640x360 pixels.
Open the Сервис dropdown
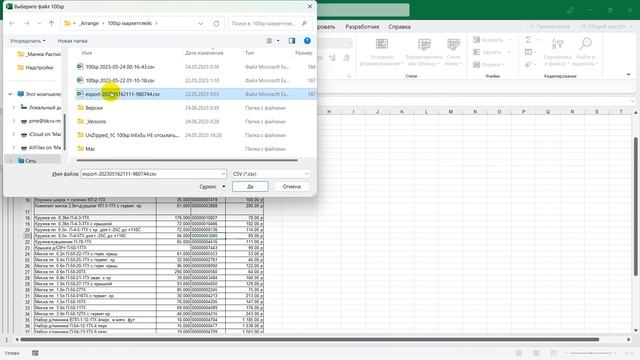(x=212, y=187)
